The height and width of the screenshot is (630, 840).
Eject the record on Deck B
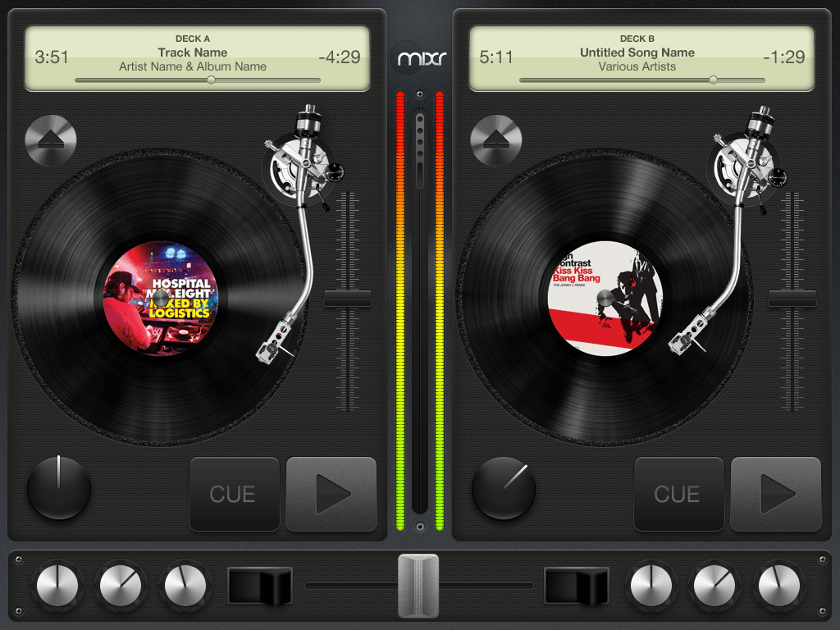coord(495,139)
